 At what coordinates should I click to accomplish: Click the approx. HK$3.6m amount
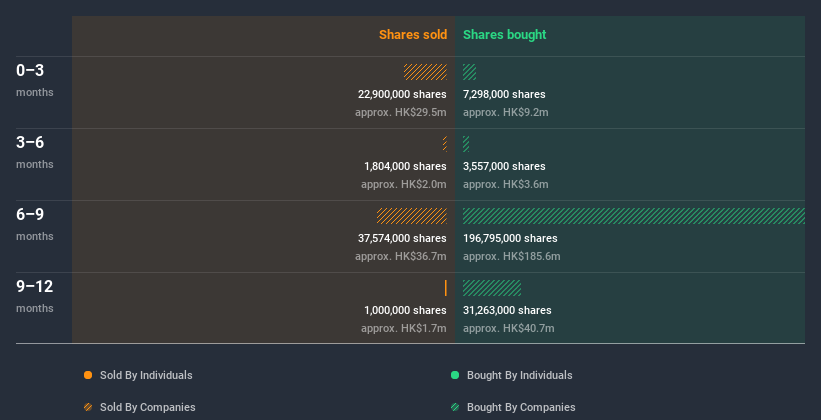[506, 184]
